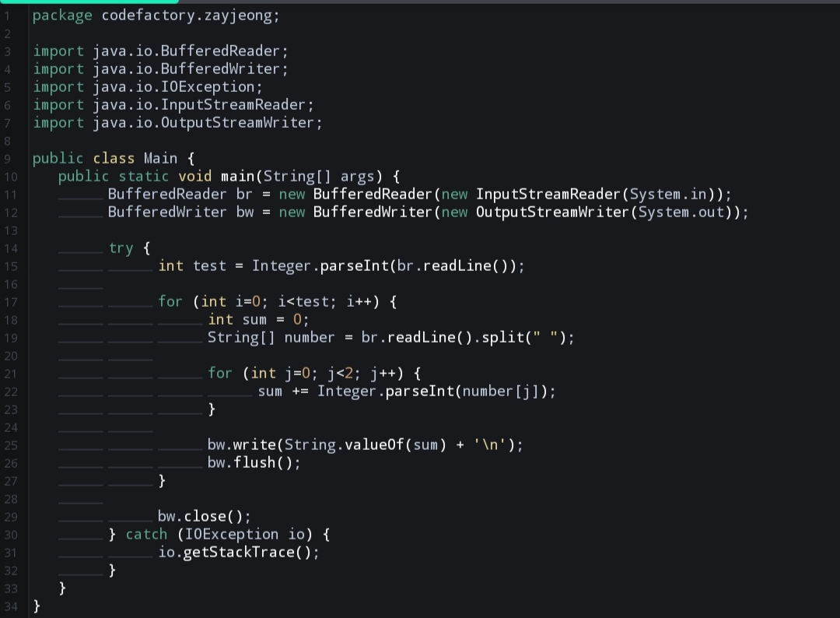This screenshot has width=840, height=618.
Task: Select the import 'java.io.BufferedWriter;' text
Action: coord(191,69)
